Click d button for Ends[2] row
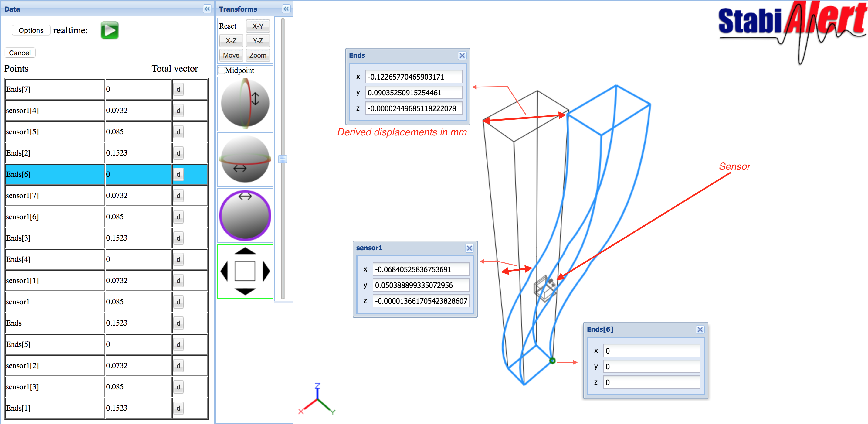The image size is (868, 424). point(178,153)
